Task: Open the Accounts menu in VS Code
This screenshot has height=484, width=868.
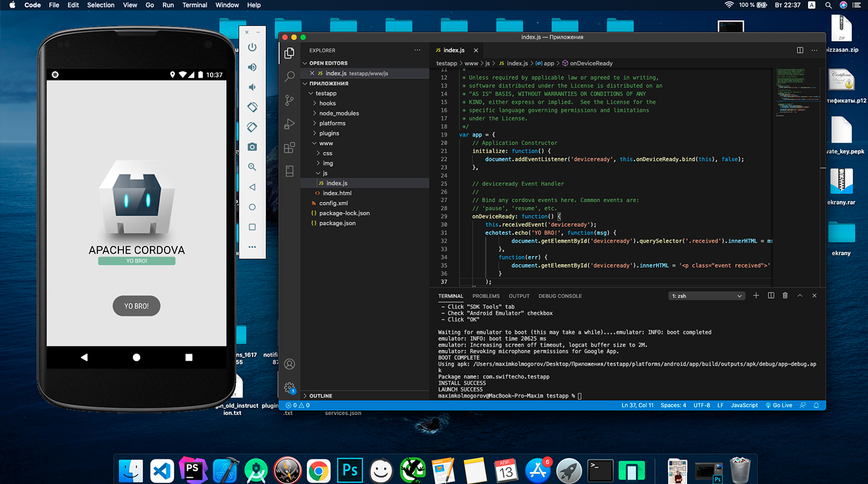Action: tap(289, 364)
